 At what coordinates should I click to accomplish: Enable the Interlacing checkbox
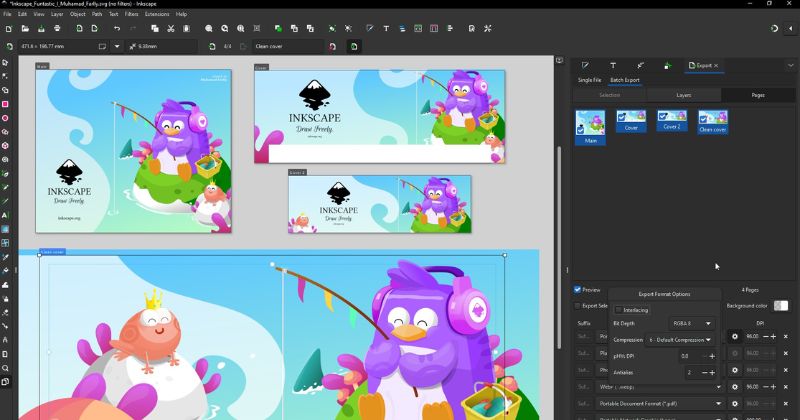pos(619,310)
